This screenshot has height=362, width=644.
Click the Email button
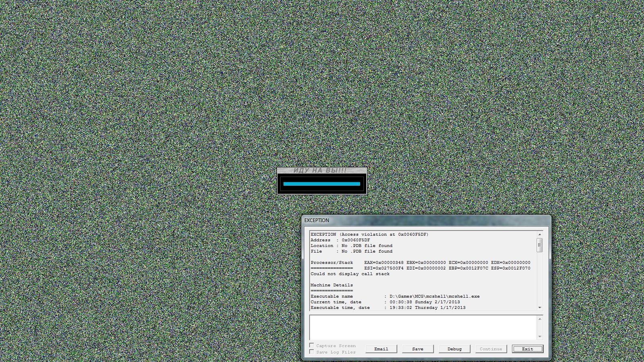[x=381, y=349]
